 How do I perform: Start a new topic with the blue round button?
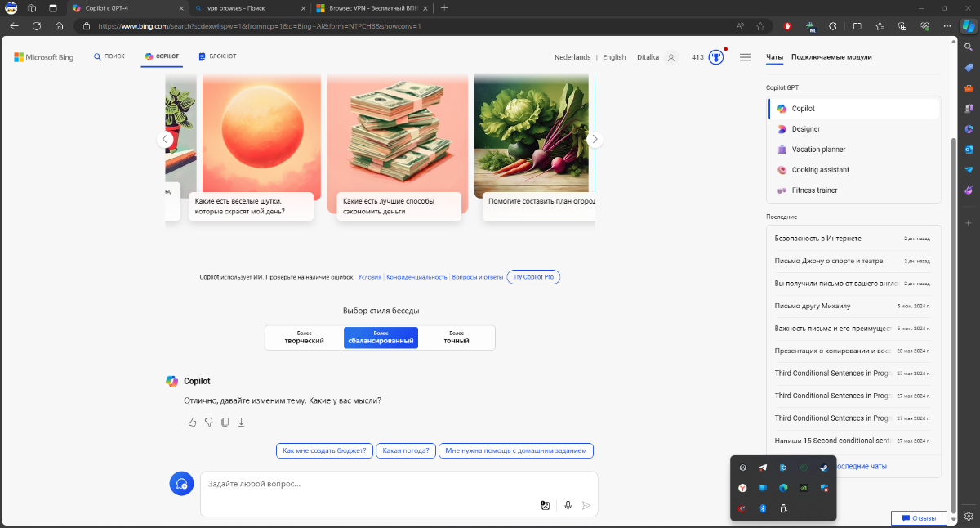coord(181,484)
